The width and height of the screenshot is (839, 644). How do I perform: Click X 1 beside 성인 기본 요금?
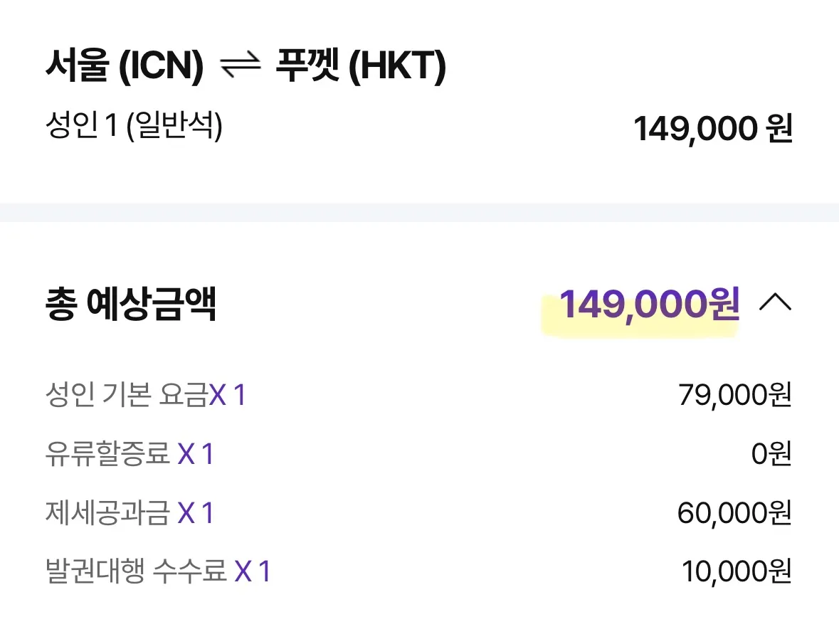tap(228, 395)
